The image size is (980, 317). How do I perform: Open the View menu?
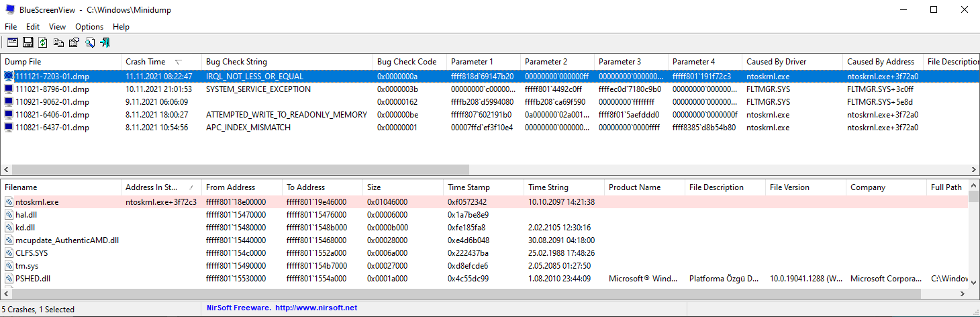(x=57, y=27)
